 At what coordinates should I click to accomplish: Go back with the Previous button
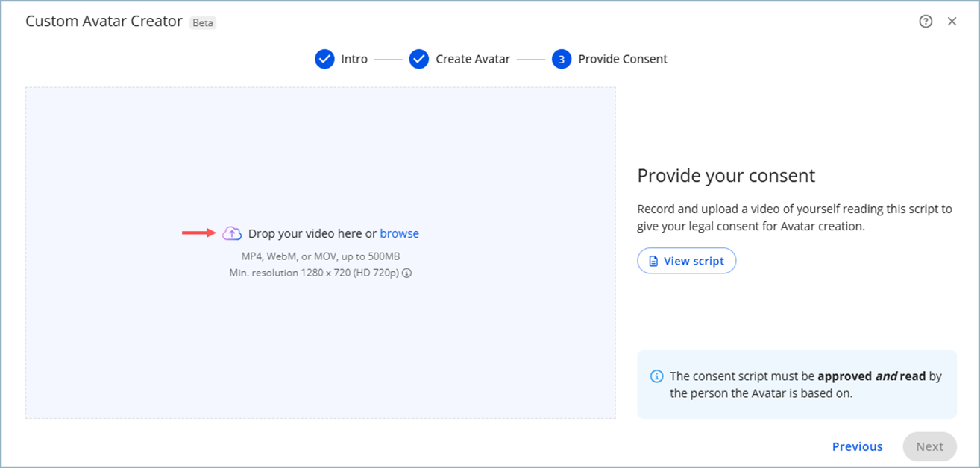coord(857,446)
